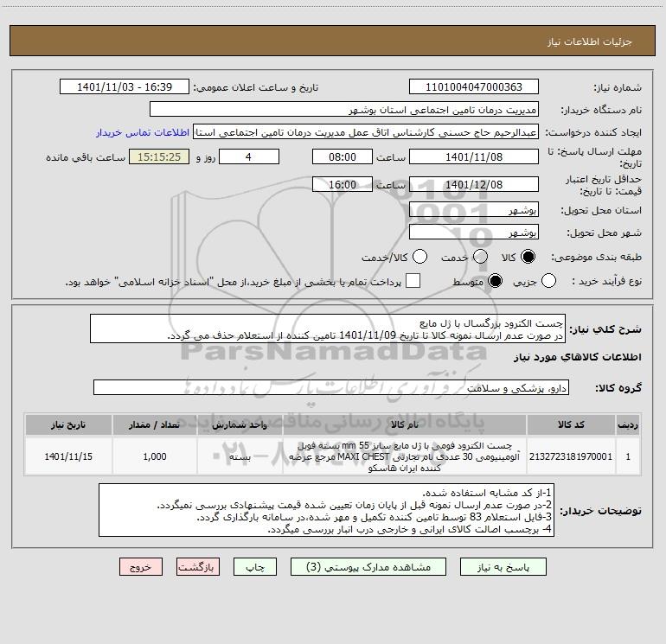Select the خدمت radio button
The height and width of the screenshot is (644, 666).
click(480, 257)
